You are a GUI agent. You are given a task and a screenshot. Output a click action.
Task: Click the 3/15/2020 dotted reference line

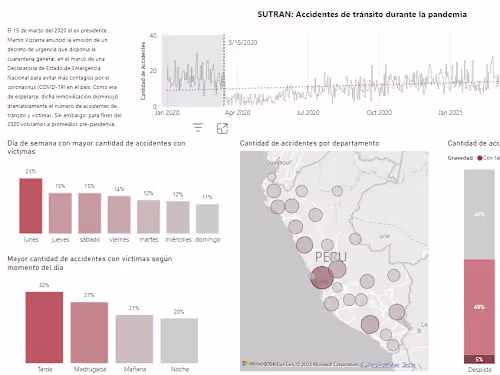coord(224,70)
